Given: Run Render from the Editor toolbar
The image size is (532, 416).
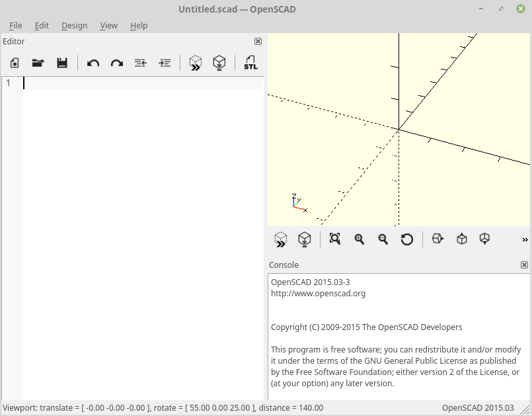Looking at the screenshot, I should coord(219,63).
